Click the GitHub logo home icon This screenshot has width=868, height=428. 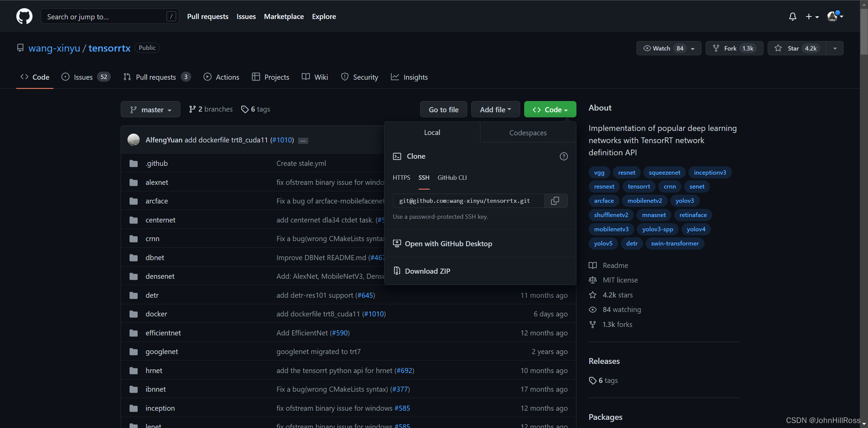click(x=24, y=16)
